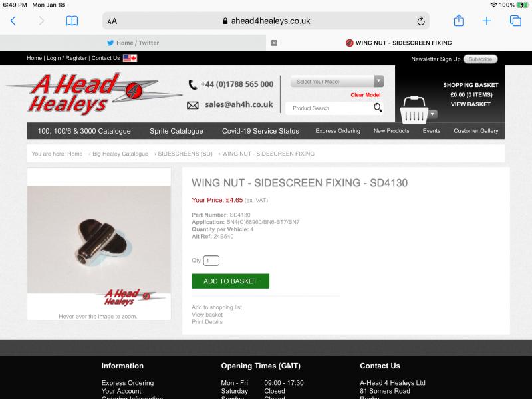The height and width of the screenshot is (399, 532).
Task: Switch to the Home / Twitter tab
Action: tap(133, 43)
